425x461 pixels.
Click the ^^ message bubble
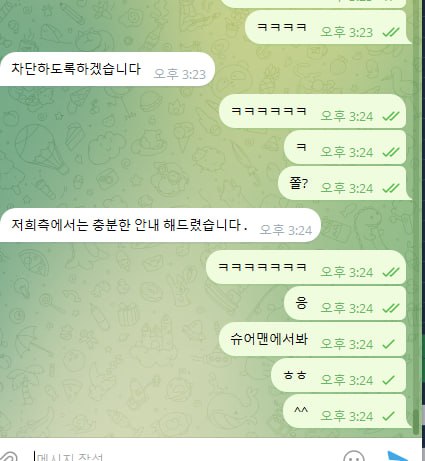[347, 411]
